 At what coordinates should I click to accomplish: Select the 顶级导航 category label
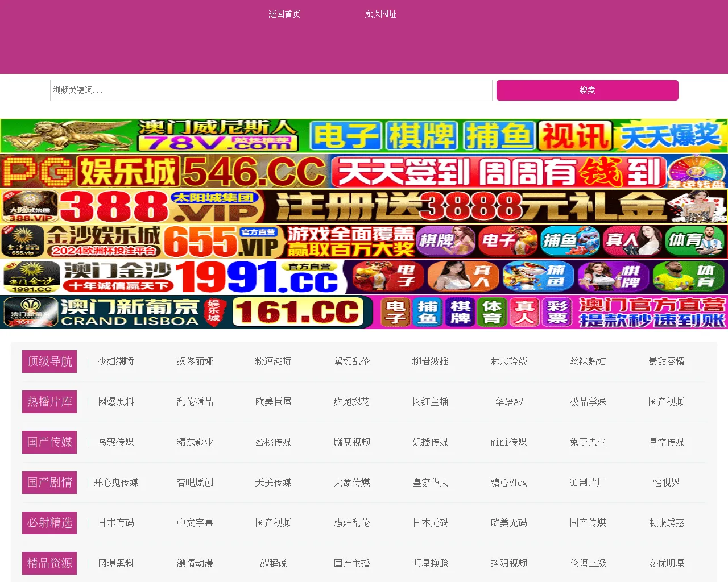(x=49, y=361)
